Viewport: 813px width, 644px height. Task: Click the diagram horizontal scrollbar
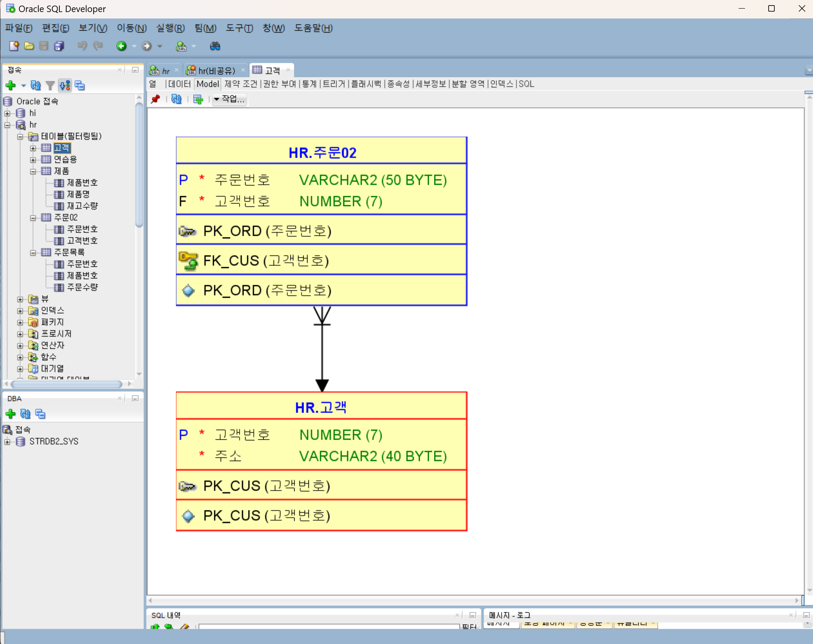[x=473, y=600]
